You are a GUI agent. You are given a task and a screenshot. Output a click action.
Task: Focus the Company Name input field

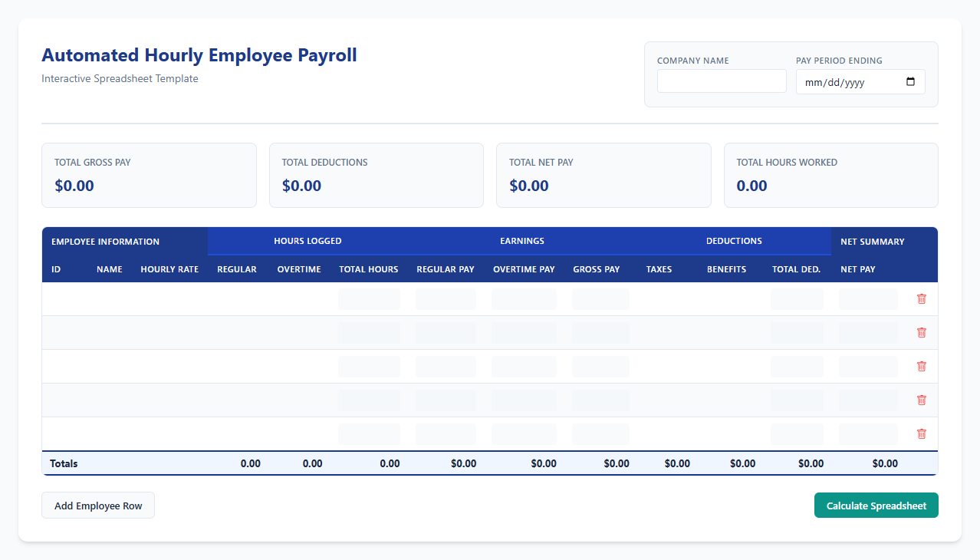tap(722, 81)
